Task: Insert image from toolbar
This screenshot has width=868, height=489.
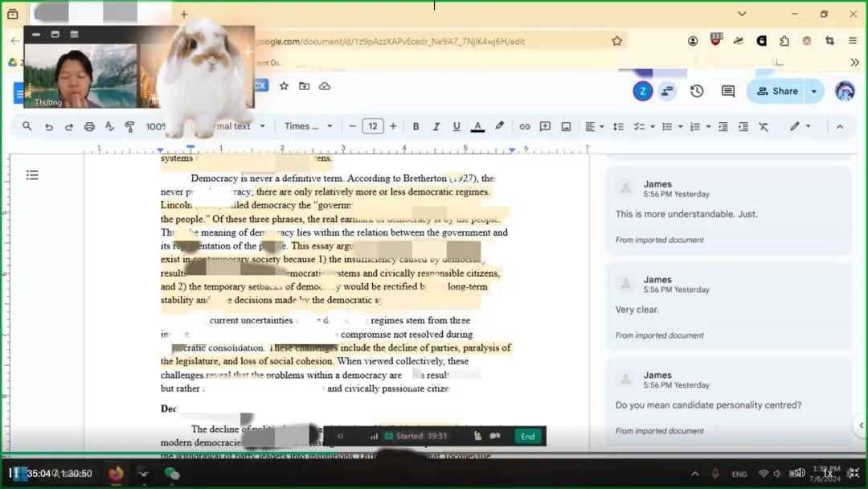Action: click(566, 127)
